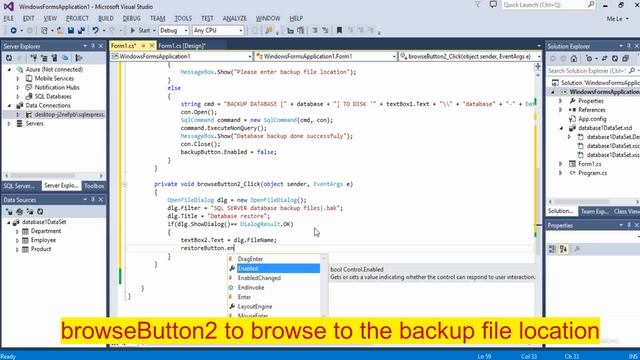The height and width of the screenshot is (360, 640).
Task: Click the comment selection toolbar icon
Action: (x=315, y=31)
